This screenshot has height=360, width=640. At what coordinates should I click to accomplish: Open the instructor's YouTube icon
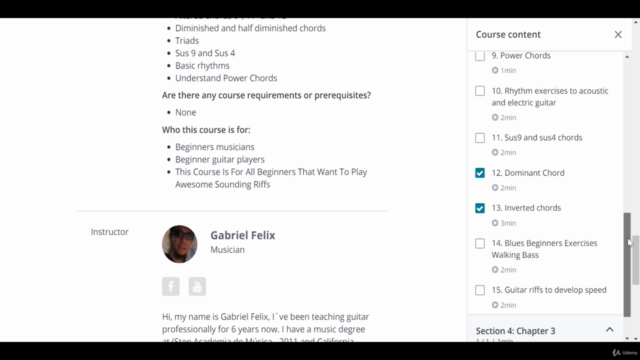[197, 286]
